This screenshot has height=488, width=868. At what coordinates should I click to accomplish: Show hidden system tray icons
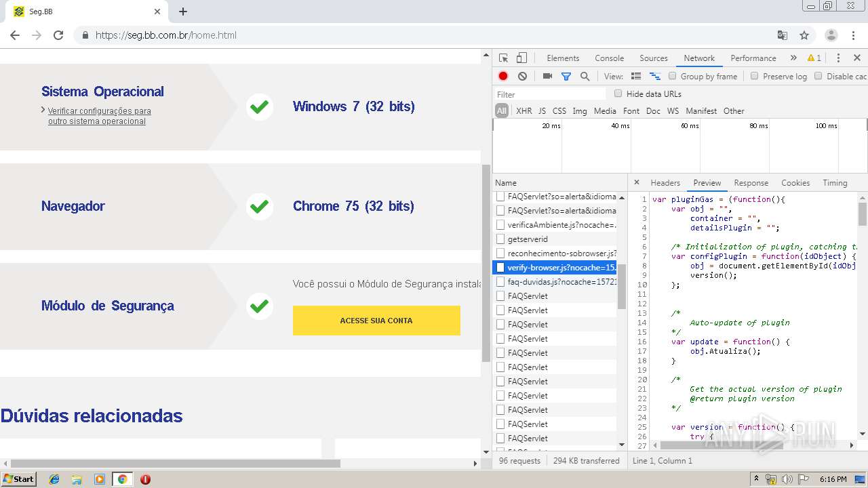pyautogui.click(x=756, y=479)
